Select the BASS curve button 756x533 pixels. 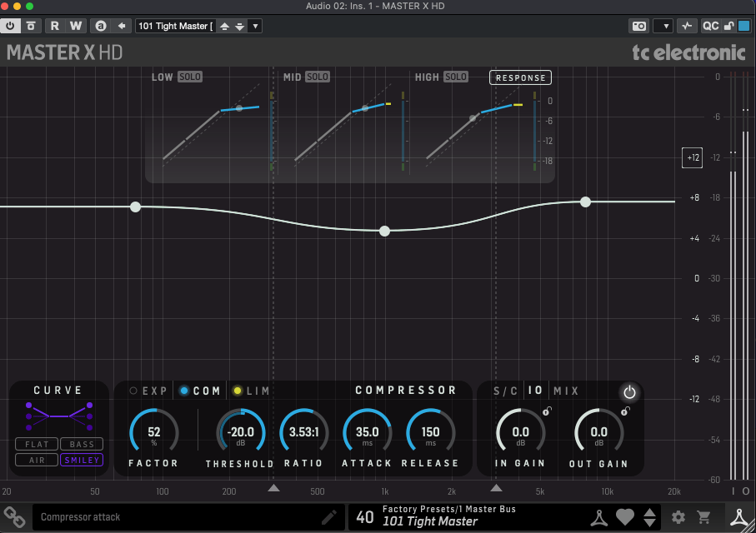pos(82,445)
